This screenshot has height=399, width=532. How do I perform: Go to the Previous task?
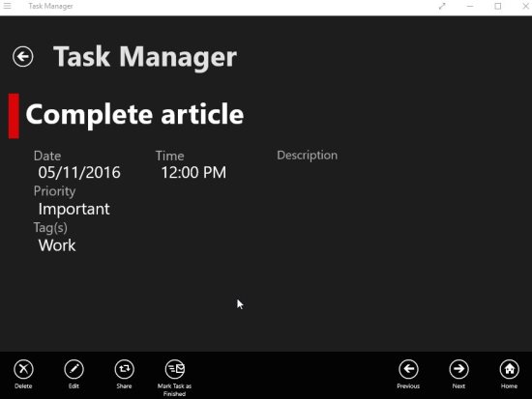point(408,369)
